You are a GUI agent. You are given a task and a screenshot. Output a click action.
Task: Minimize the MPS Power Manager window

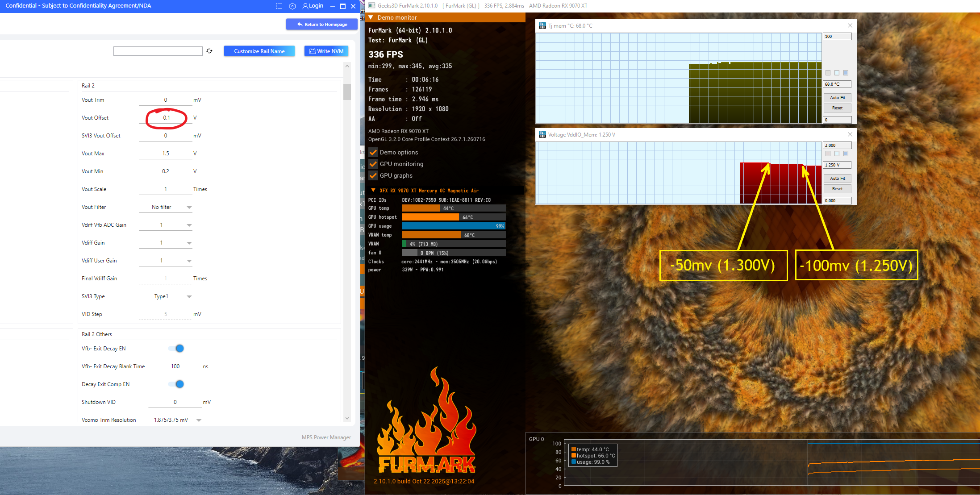(333, 6)
